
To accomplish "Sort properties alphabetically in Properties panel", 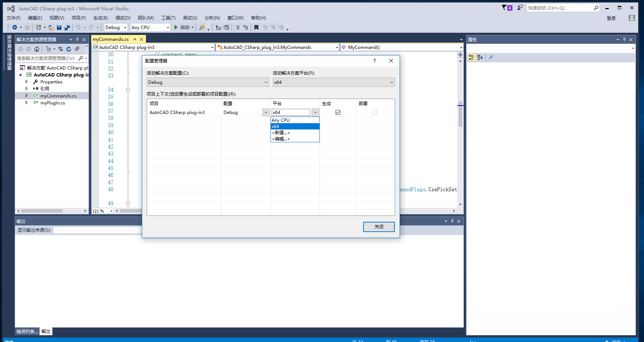I will [480, 57].
